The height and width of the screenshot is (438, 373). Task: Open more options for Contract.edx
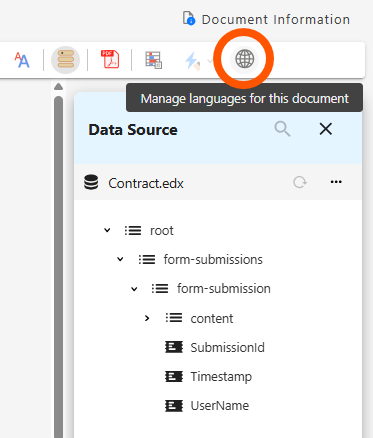click(336, 182)
